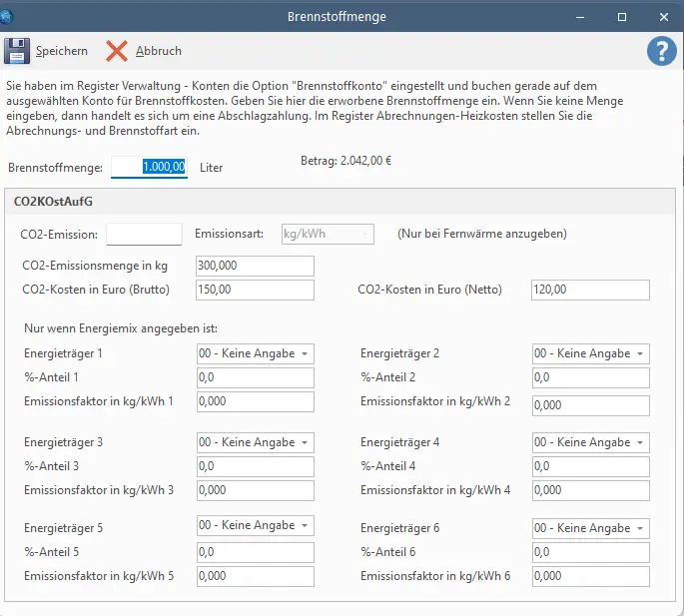The image size is (684, 616).
Task: Edit the CO2-Kosten in Euro (Brutto) field
Action: coord(255,290)
